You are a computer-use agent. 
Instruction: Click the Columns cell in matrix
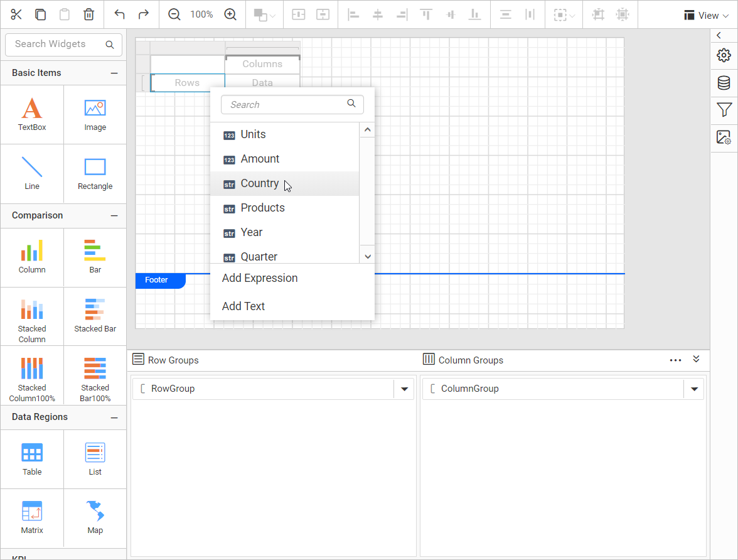[x=262, y=65]
